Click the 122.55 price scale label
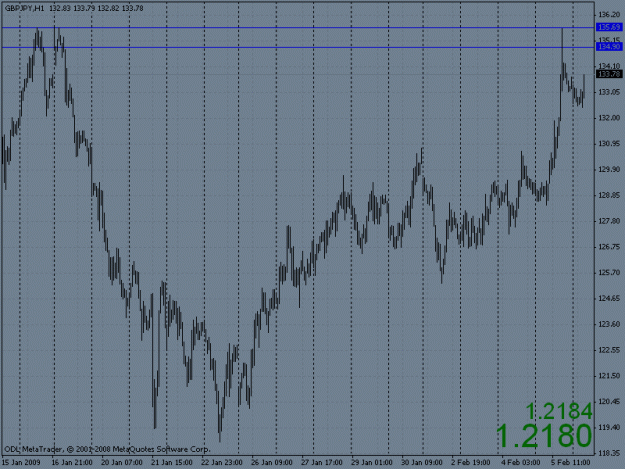Image resolution: width=625 pixels, height=469 pixels. [609, 350]
